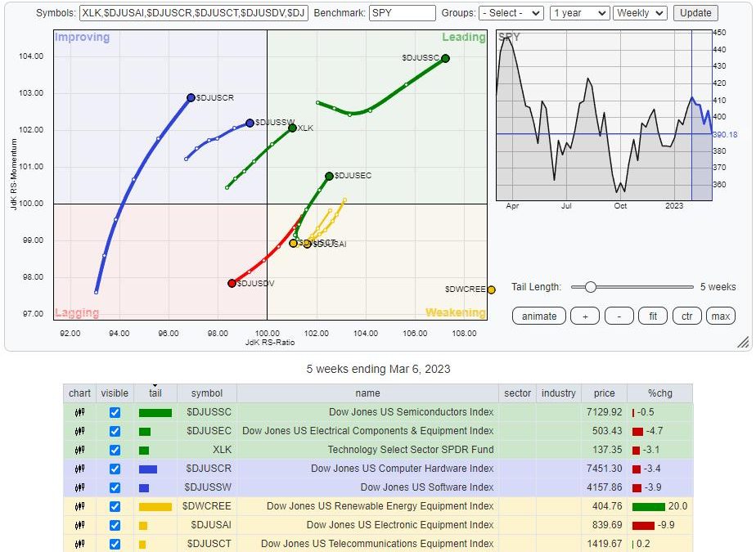756x552 pixels.
Task: Click $DWCREE yellow tail color bar
Action: click(x=155, y=507)
